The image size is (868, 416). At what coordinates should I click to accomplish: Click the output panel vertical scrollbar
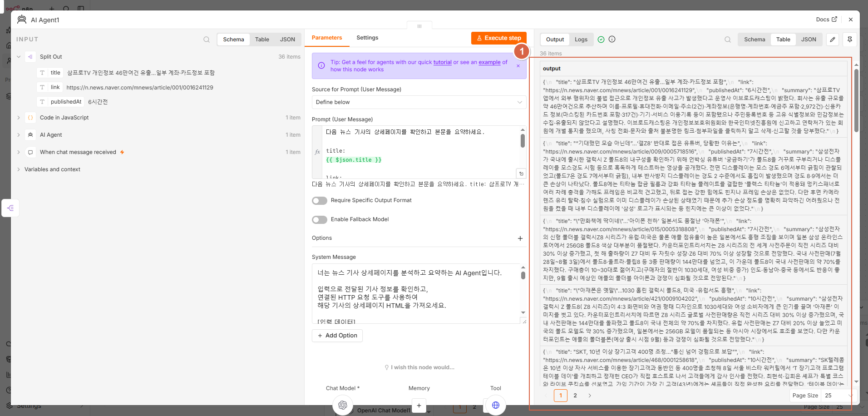(856, 100)
